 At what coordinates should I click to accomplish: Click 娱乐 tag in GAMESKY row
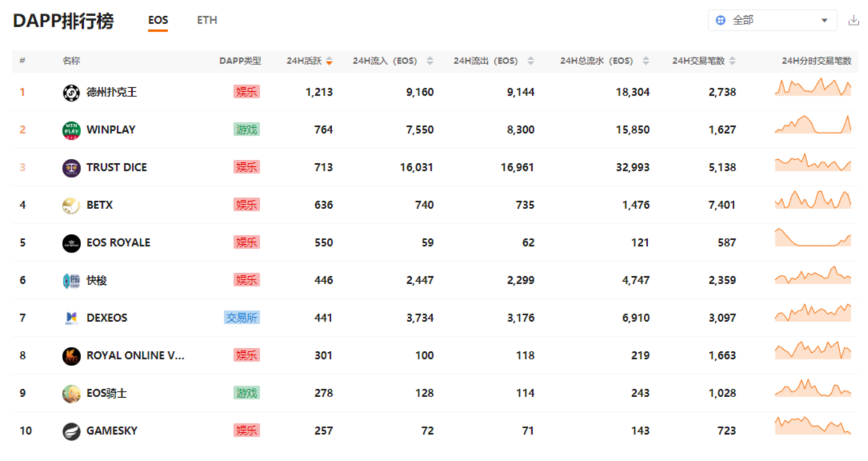pos(246,431)
